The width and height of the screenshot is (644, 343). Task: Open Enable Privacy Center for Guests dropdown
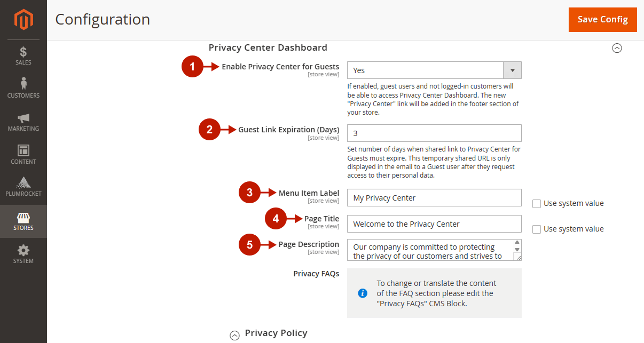click(434, 70)
